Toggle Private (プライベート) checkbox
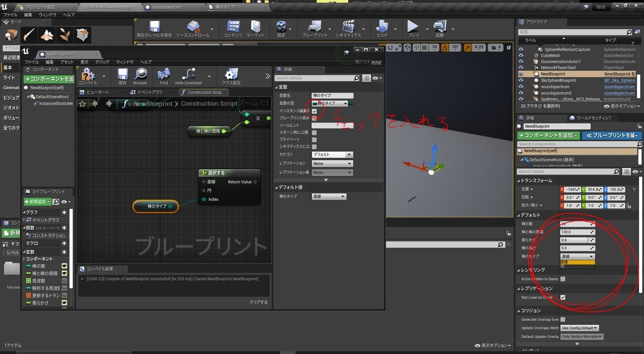644x354 pixels. pyautogui.click(x=314, y=139)
